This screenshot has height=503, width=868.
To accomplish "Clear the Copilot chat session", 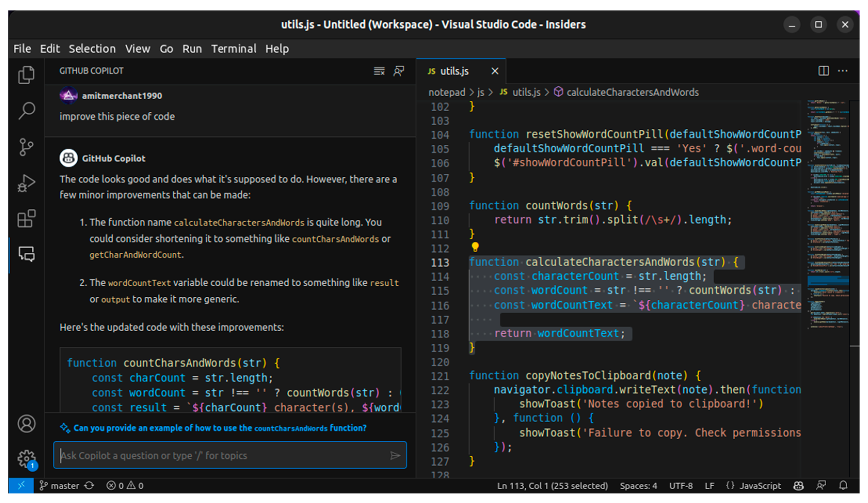I will [x=379, y=71].
